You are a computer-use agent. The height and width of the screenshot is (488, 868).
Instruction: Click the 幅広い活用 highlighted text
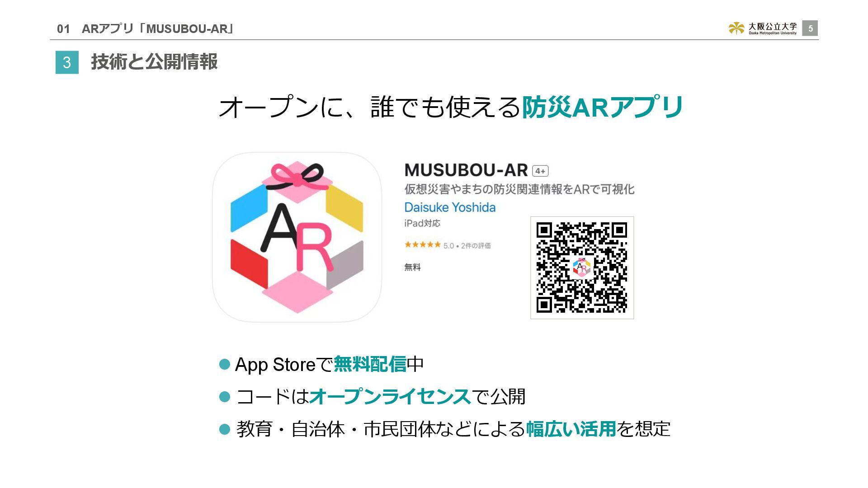coord(571,429)
